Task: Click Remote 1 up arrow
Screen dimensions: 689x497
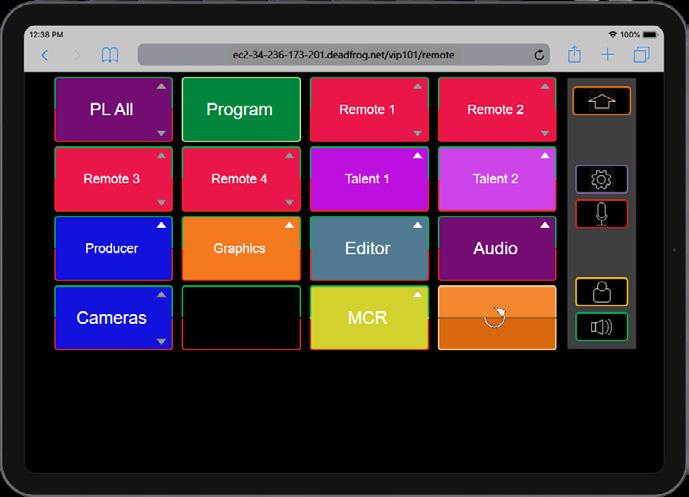Action: 417,86
